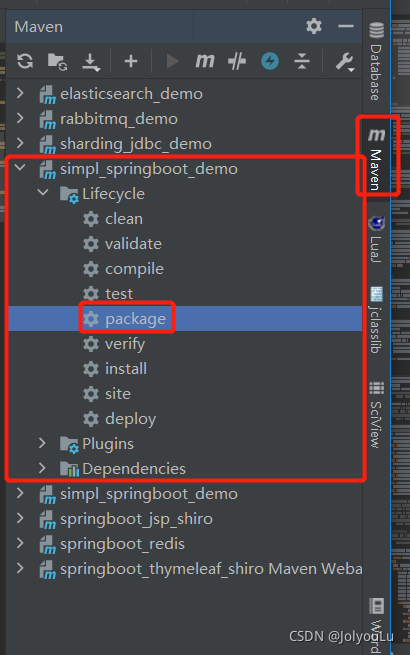The height and width of the screenshot is (655, 410).
Task: Expand the Dependencies node
Action: [42, 468]
